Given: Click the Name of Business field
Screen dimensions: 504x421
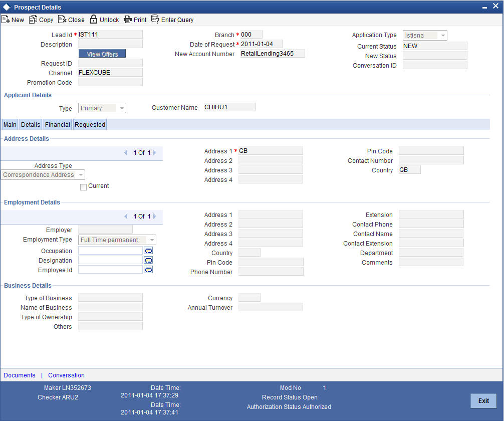Looking at the screenshot, I should pyautogui.click(x=110, y=307).
